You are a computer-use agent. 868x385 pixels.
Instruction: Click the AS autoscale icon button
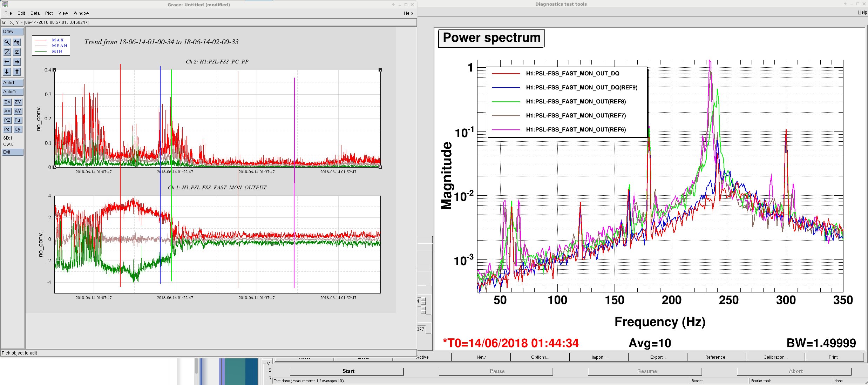(17, 42)
